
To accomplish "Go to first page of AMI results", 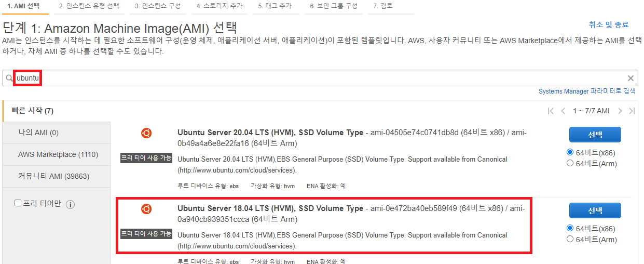I will pyautogui.click(x=551, y=111).
